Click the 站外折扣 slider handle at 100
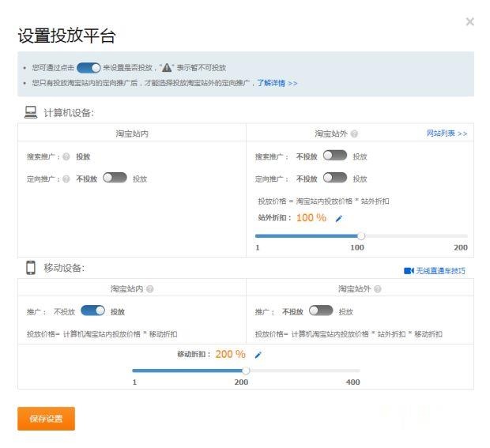The image size is (490, 448). coord(361,236)
